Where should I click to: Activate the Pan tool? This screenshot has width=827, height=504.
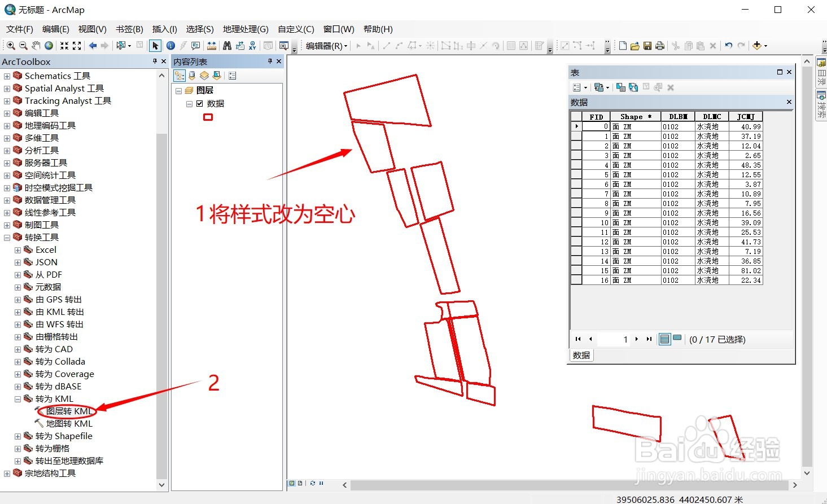point(36,45)
